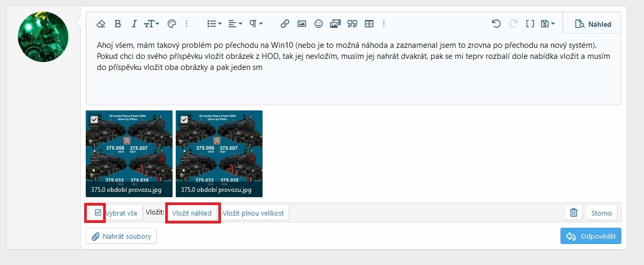
Task: Switch to the Náhled preview tab
Action: [592, 24]
